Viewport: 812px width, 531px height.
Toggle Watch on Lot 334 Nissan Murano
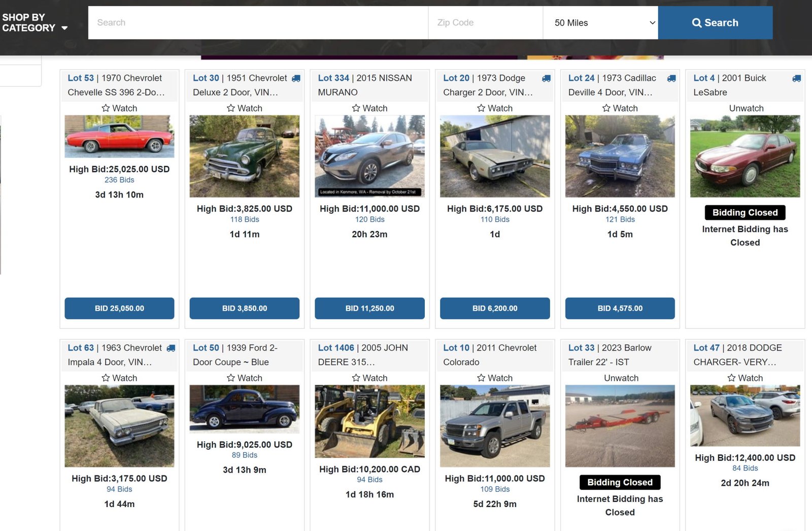369,108
